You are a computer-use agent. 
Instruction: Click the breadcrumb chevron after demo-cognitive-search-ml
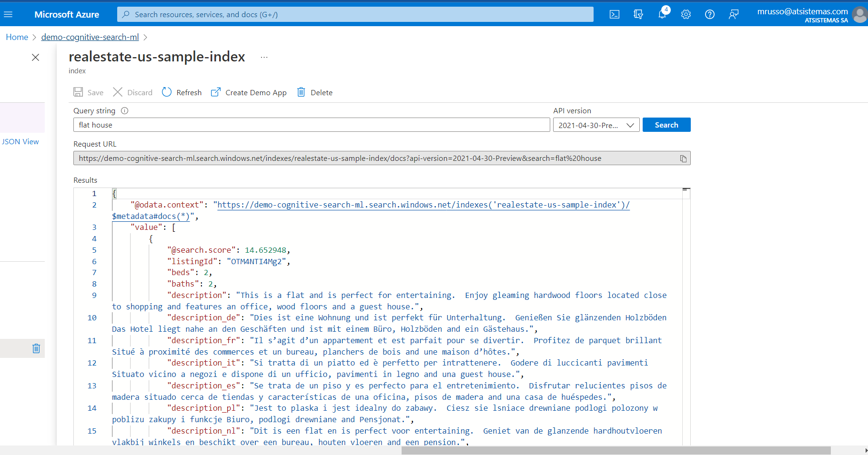coord(145,37)
